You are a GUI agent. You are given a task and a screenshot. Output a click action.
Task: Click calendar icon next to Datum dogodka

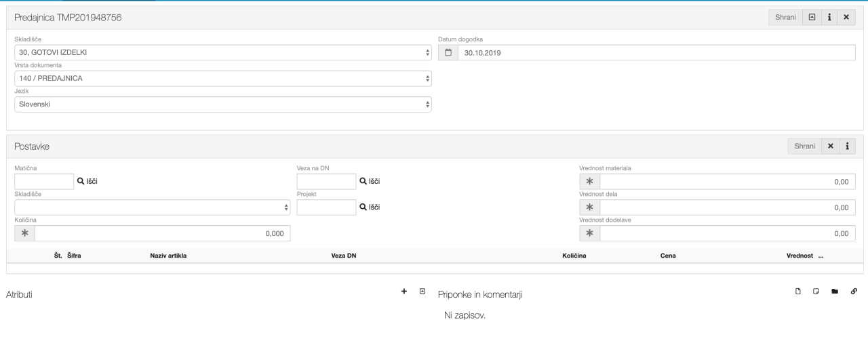448,53
